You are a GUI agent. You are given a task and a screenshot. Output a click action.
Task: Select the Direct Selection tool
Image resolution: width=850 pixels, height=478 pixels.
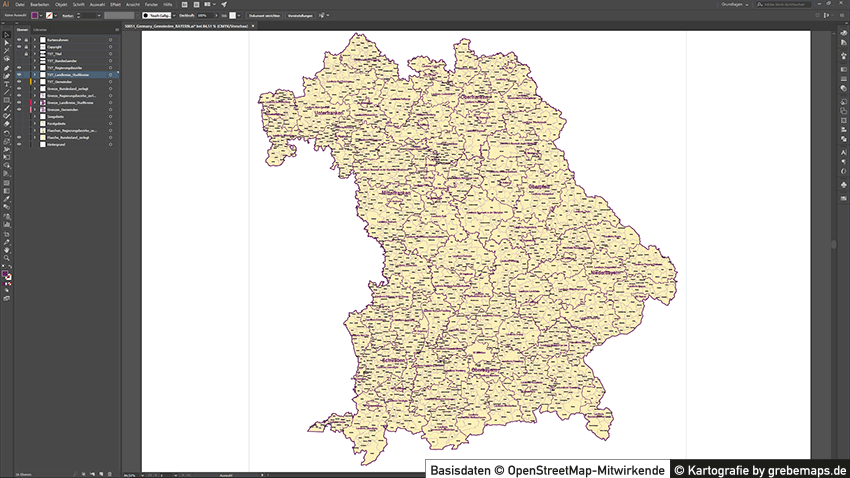pos(6,43)
